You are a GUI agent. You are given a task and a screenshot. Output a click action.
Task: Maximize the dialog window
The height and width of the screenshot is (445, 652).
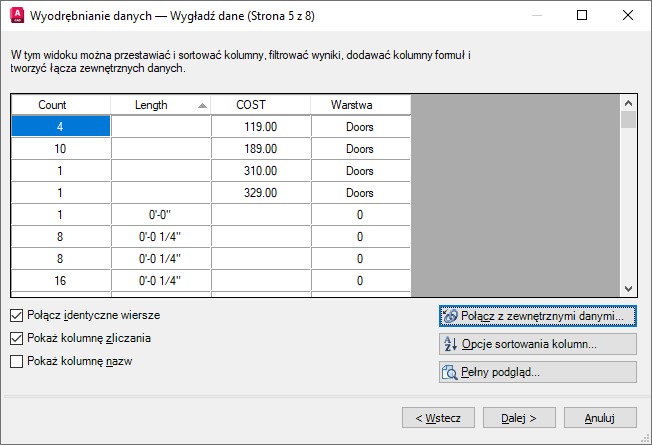pyautogui.click(x=582, y=15)
